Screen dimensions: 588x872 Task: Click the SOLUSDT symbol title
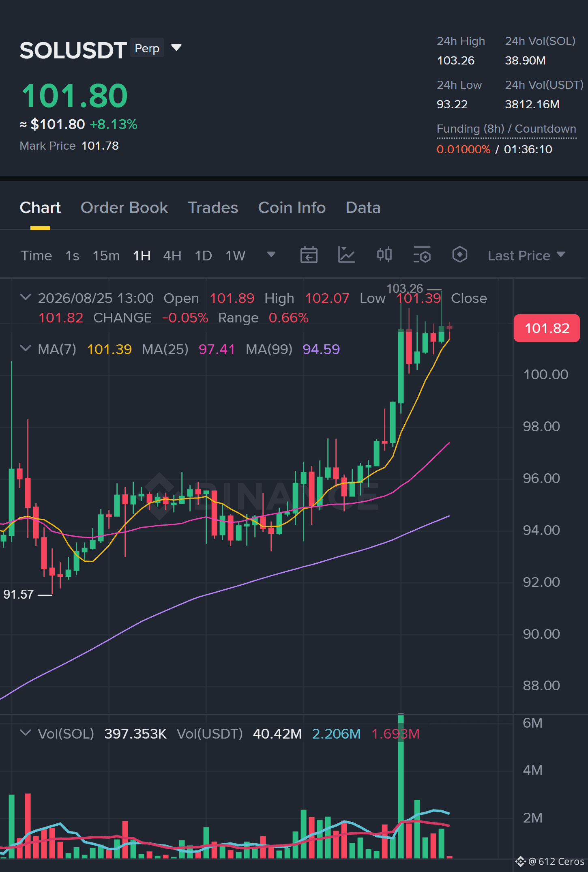(x=73, y=50)
